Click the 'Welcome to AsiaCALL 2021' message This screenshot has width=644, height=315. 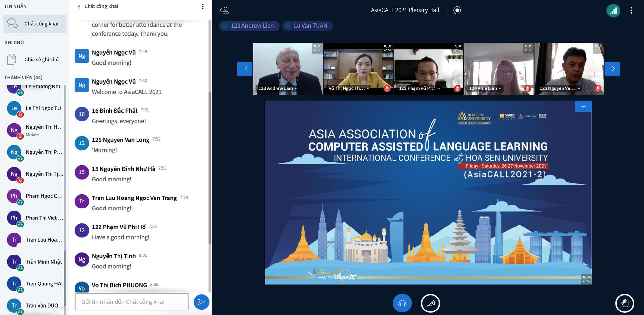point(127,92)
